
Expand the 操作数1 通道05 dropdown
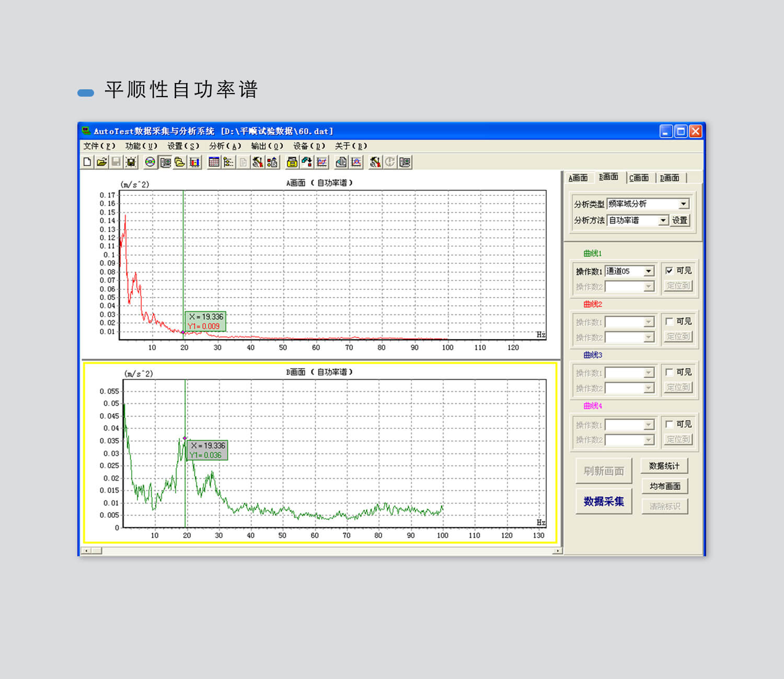pos(649,271)
